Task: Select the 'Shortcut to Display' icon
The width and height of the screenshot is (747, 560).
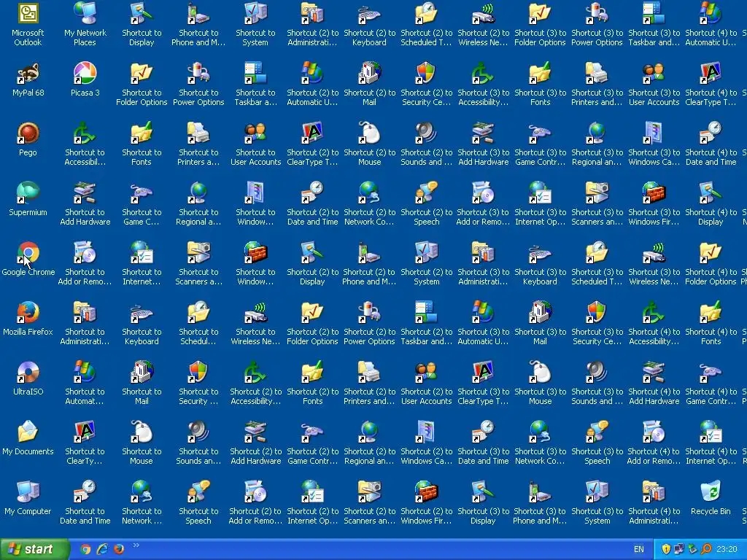Action: coord(142,13)
